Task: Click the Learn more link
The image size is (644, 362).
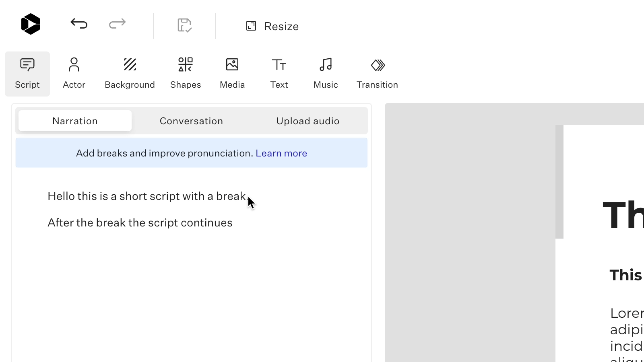Action: pos(281,153)
